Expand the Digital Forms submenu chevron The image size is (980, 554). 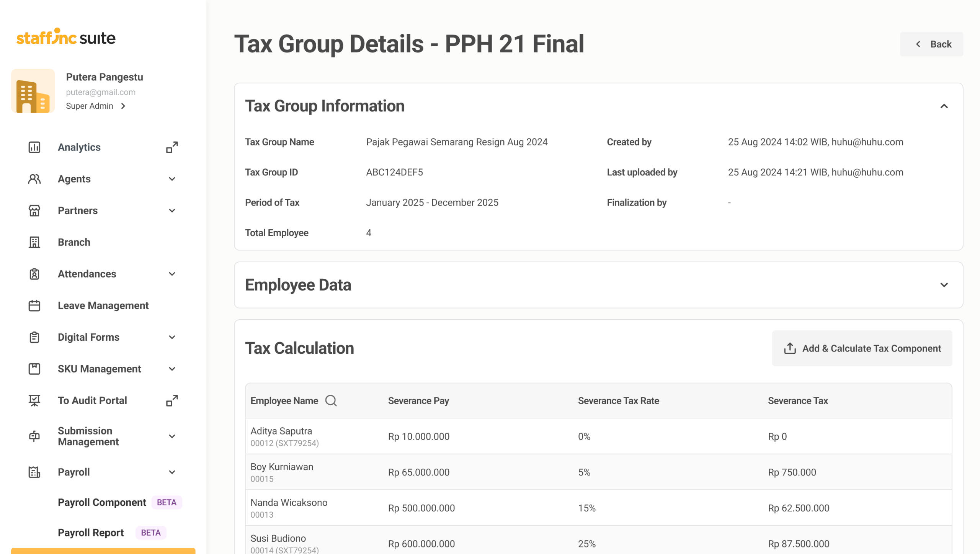coord(172,337)
